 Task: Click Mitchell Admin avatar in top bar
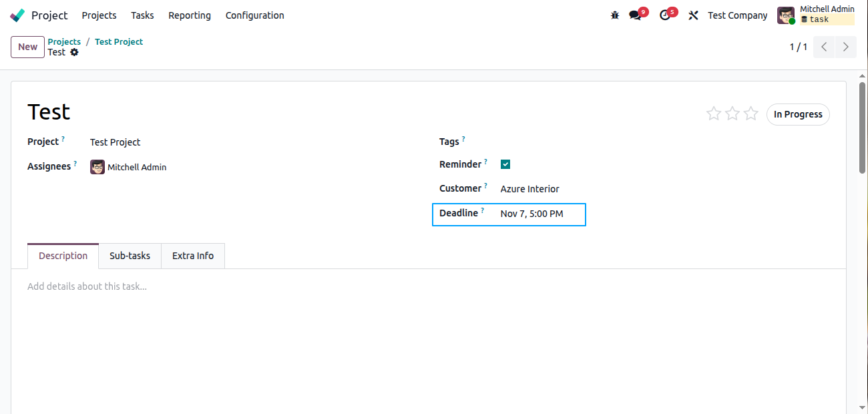(x=786, y=15)
